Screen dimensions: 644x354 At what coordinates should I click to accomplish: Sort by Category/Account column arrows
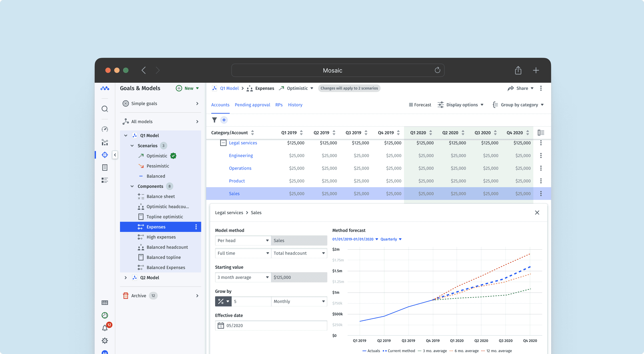pos(252,133)
